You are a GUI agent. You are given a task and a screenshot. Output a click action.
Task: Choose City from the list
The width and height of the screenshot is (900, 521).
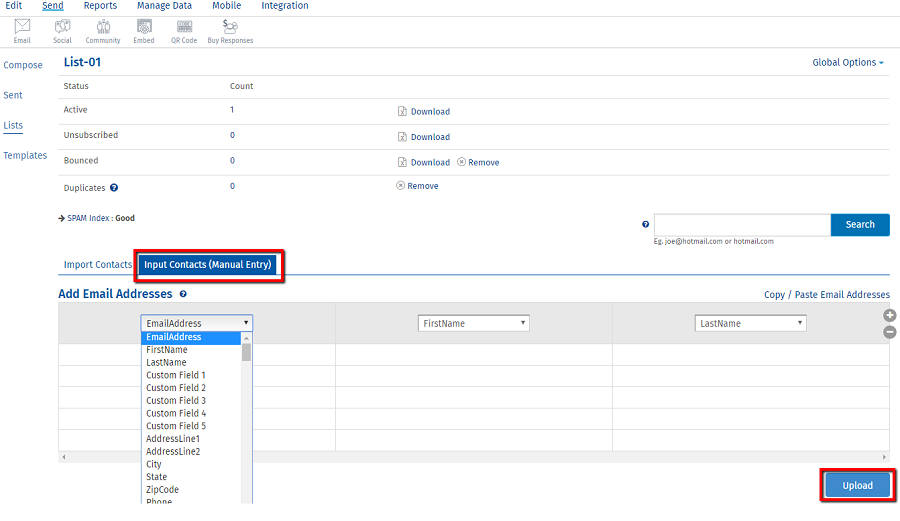point(191,464)
